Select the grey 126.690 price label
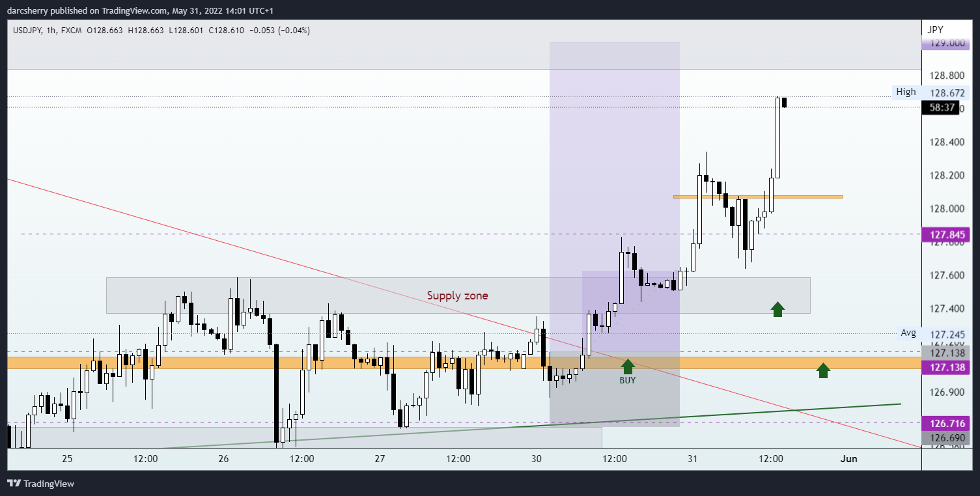This screenshot has width=980, height=496. (946, 438)
